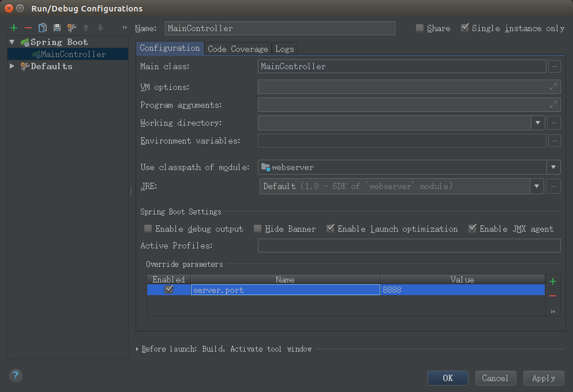Switch to the Logs tab

[x=284, y=49]
